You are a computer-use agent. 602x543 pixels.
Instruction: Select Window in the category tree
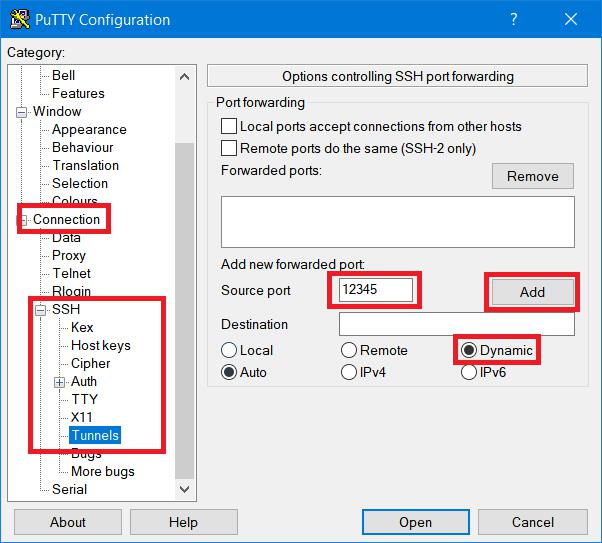(x=57, y=111)
